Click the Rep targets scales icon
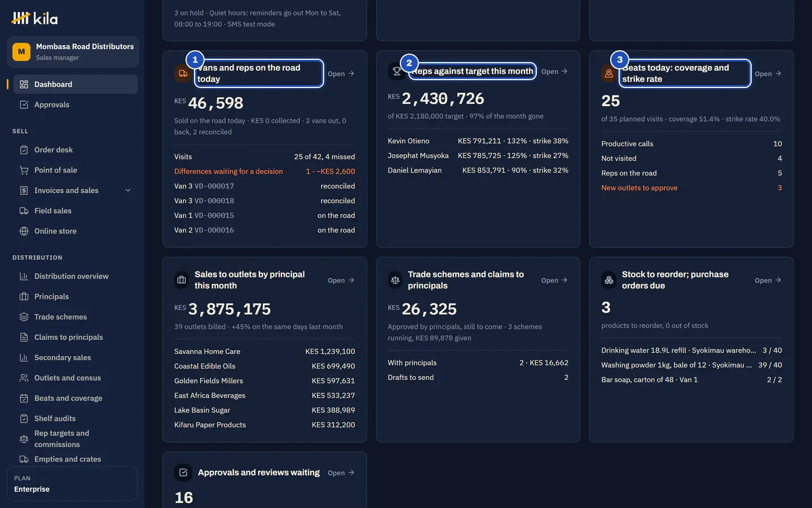The height and width of the screenshot is (508, 812). pyautogui.click(x=24, y=439)
